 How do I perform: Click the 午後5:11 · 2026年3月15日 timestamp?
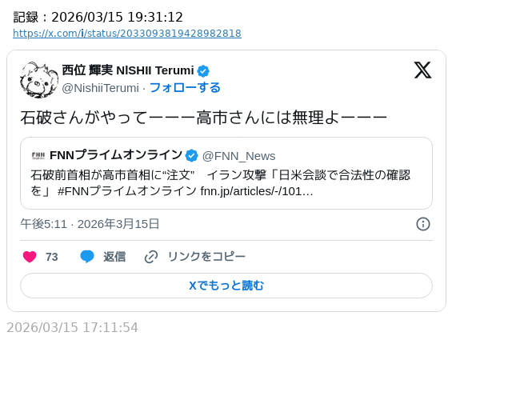pyautogui.click(x=90, y=224)
